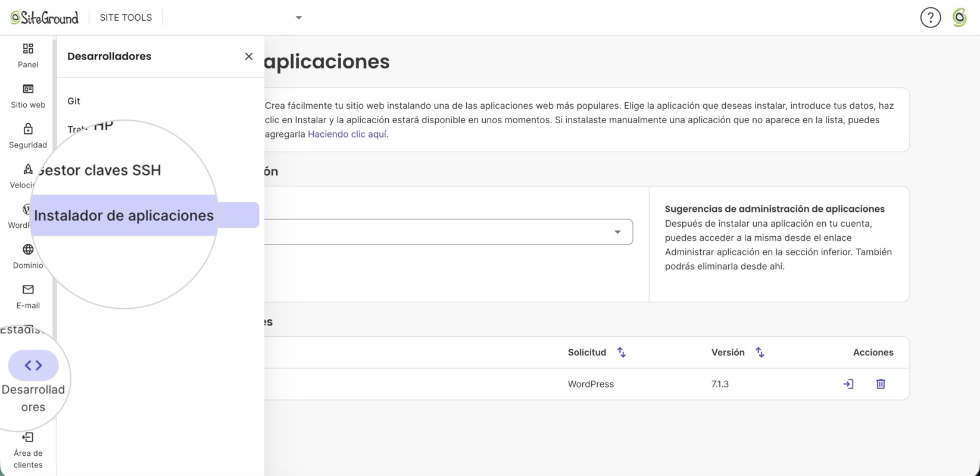Open the Sitio web sidebar section

pyautogui.click(x=28, y=96)
